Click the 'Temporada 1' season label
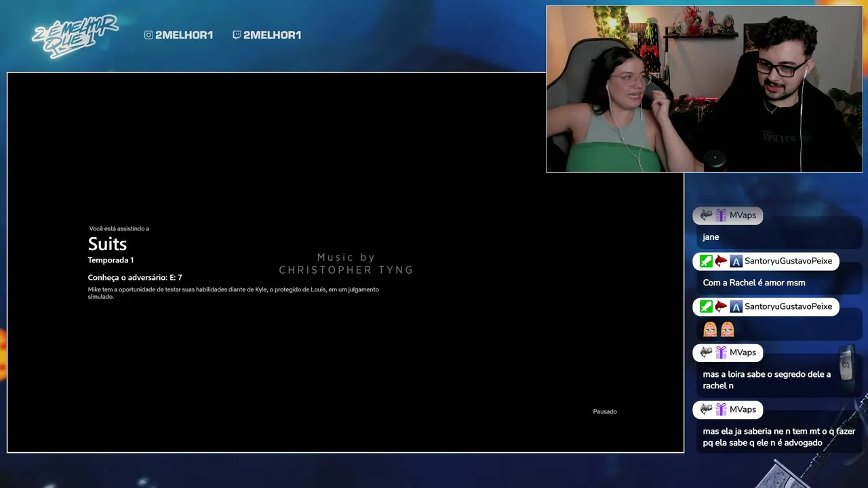 (111, 260)
